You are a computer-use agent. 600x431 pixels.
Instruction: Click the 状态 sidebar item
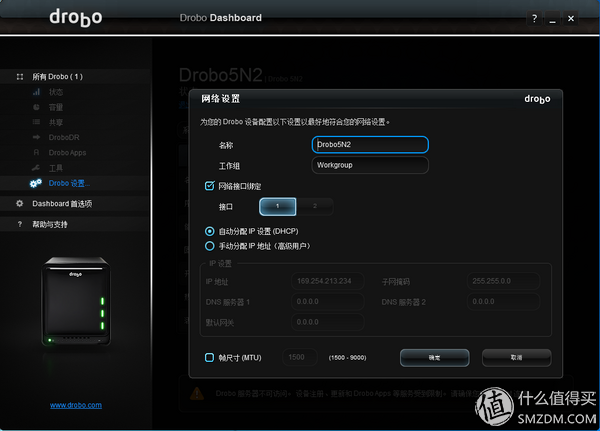(56, 92)
